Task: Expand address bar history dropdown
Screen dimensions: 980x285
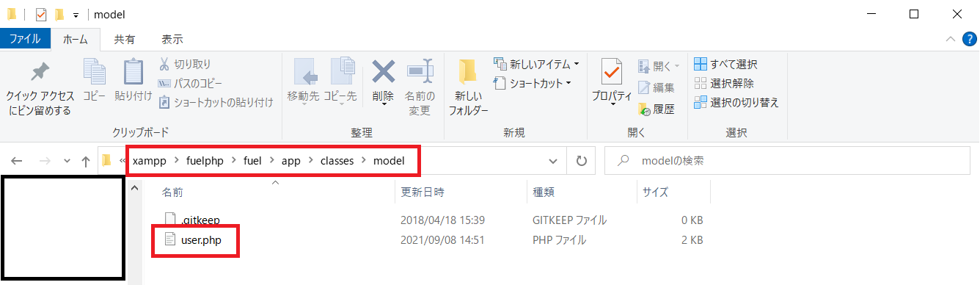Action: click(553, 161)
